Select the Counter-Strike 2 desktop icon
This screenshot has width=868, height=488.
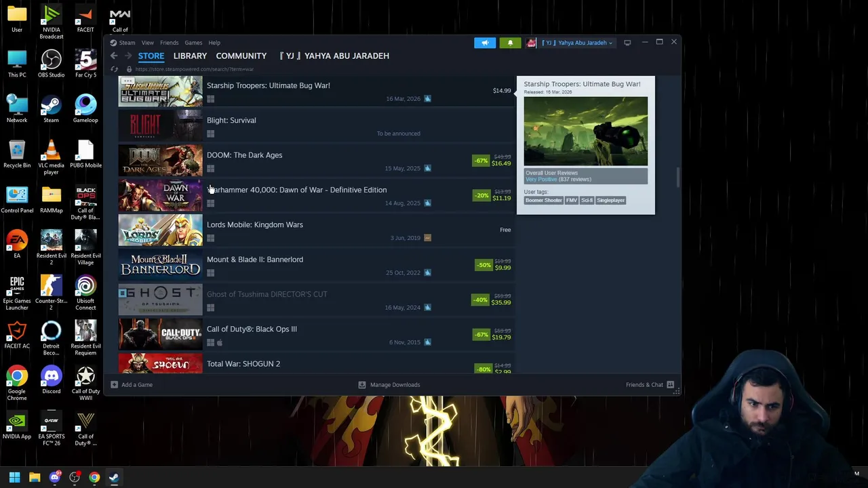(x=51, y=293)
